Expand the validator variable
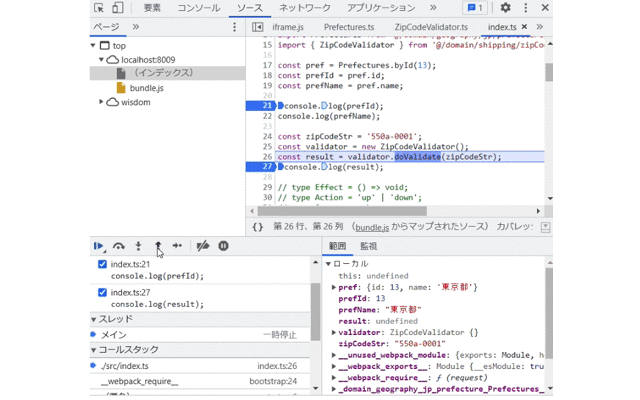640x400 pixels. point(334,332)
